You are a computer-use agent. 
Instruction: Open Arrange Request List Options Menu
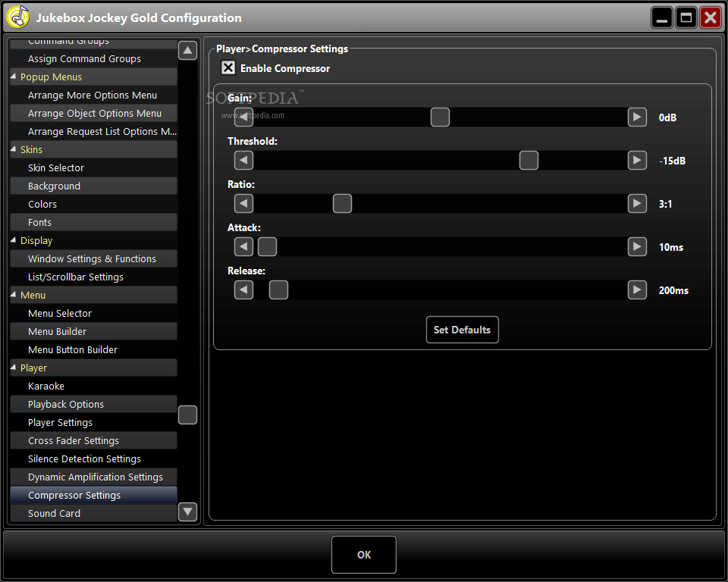(93, 131)
